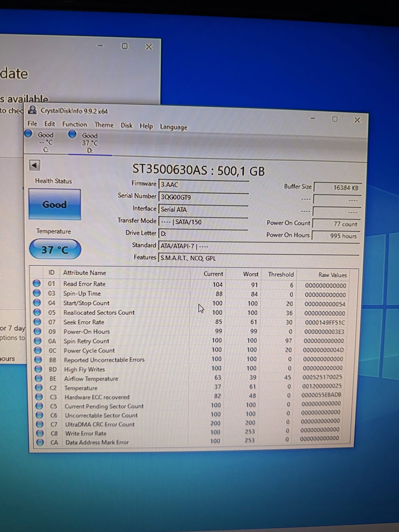Click the Interface field Serial ATA
The image size is (399, 532).
(203, 209)
